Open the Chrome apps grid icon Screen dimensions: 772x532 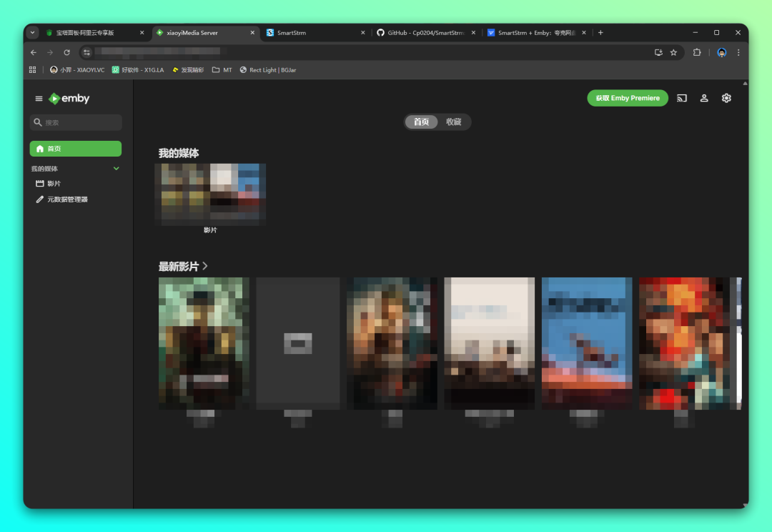click(32, 70)
